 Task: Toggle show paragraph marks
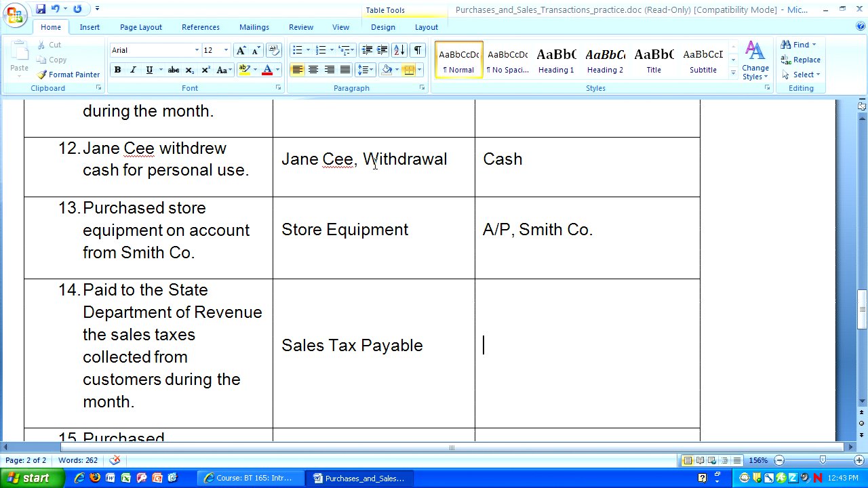click(x=418, y=50)
